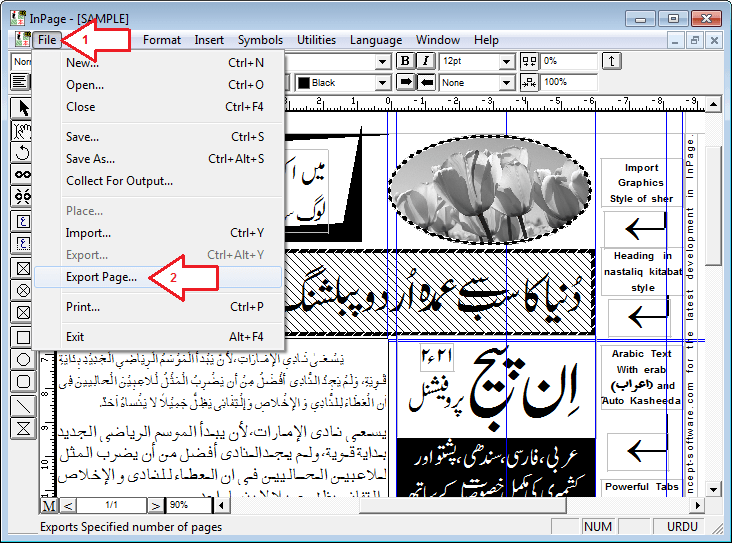
Task: Select the rectangle drawing tool
Action: pyautogui.click(x=22, y=337)
